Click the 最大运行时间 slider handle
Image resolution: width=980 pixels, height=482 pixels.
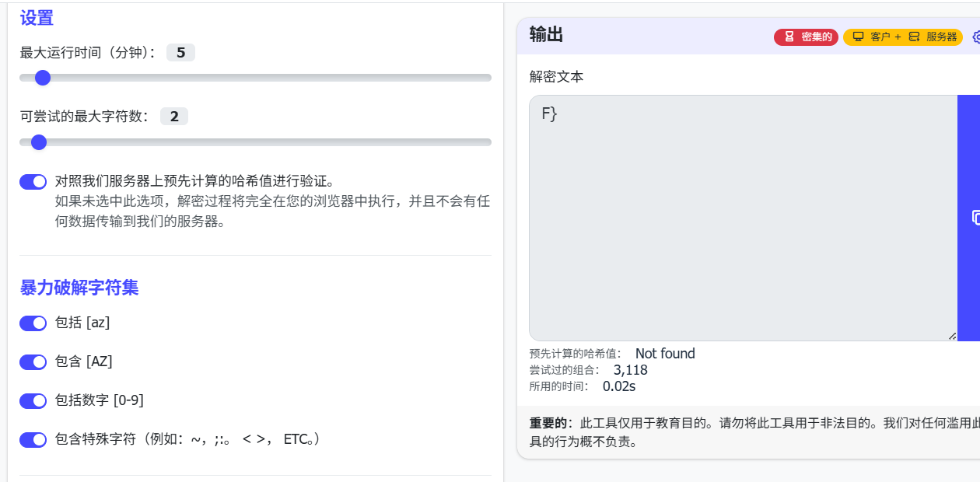coord(43,78)
